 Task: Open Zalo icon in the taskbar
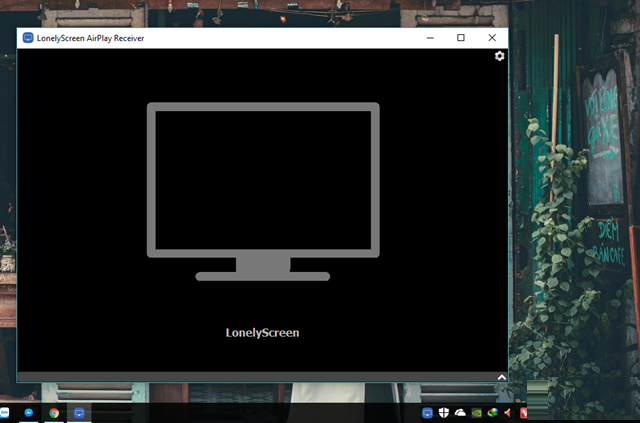[4, 413]
